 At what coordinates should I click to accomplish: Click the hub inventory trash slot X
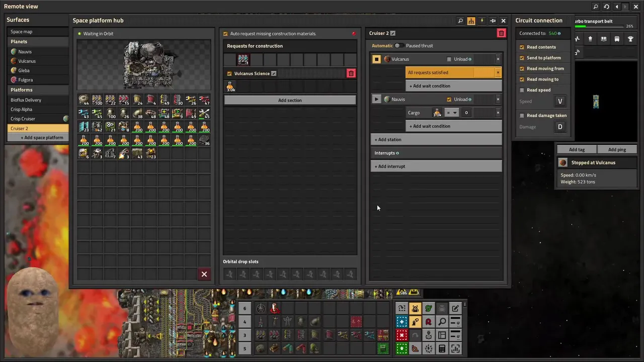point(204,274)
